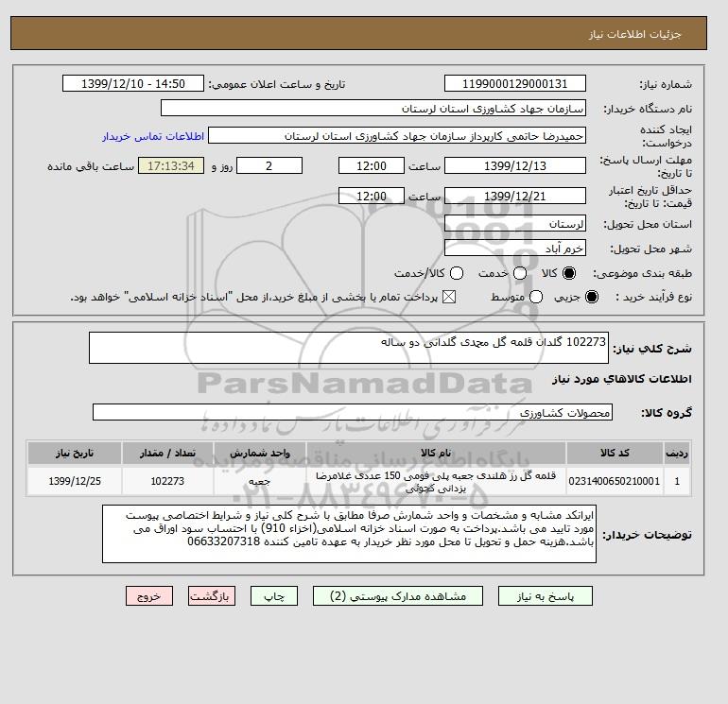Click the تعداد / مقدار column header

click(x=167, y=453)
